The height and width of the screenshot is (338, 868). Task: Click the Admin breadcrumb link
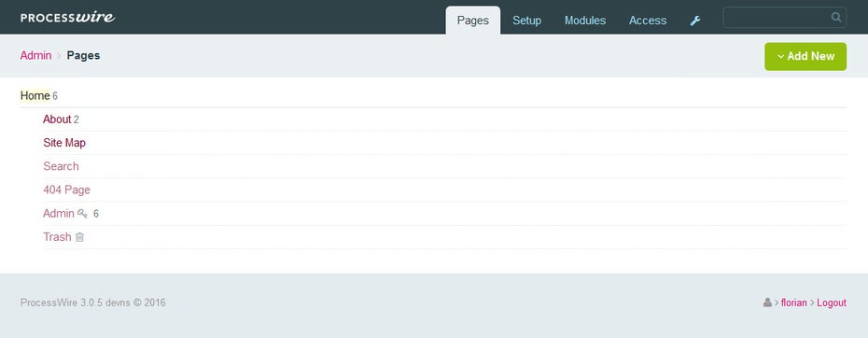pos(36,55)
